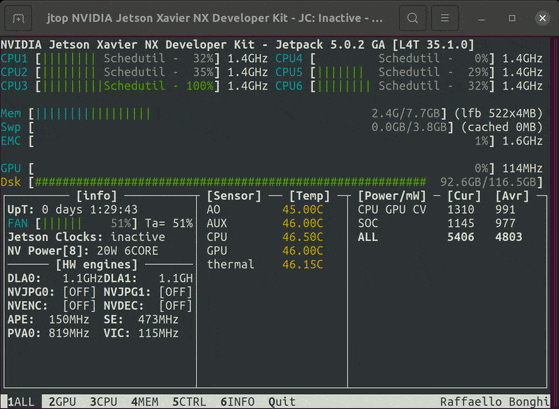The height and width of the screenshot is (409, 559).
Task: Click the AO sensor 45.00C temperature
Action: coord(303,210)
